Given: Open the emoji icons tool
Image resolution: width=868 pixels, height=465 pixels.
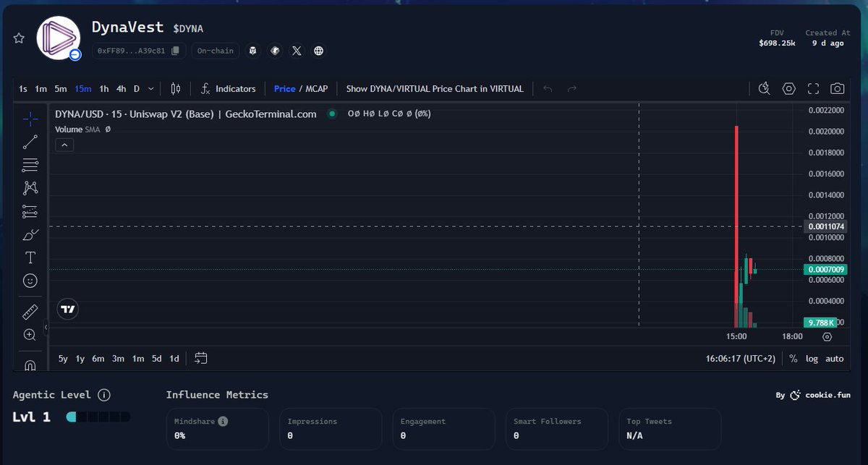Looking at the screenshot, I should 30,280.
